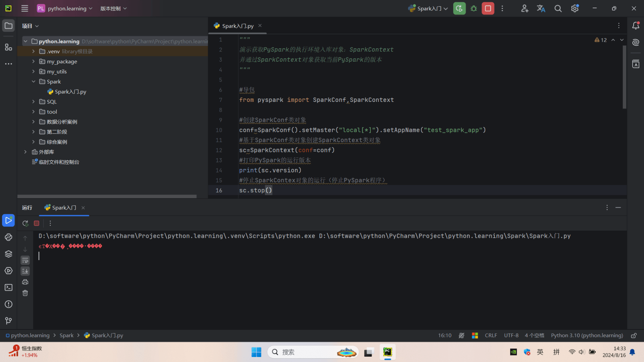Toggle soft-wrap in the run console
The width and height of the screenshot is (644, 362).
click(25, 260)
